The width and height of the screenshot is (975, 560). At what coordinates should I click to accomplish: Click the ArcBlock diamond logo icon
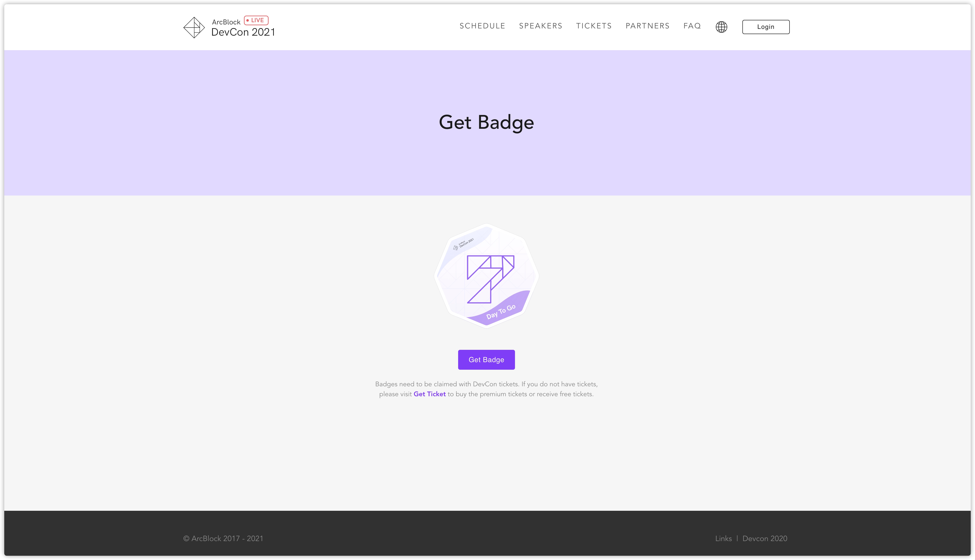(194, 27)
